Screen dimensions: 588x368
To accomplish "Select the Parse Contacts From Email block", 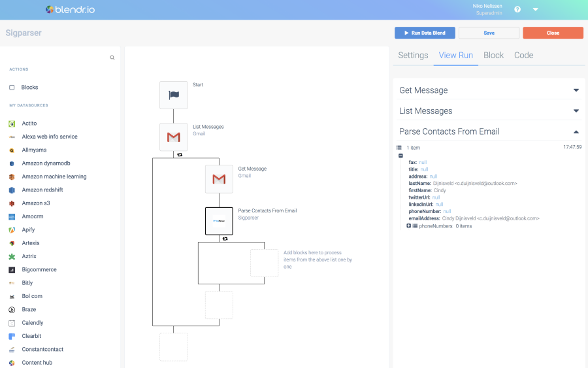I will 219,221.
